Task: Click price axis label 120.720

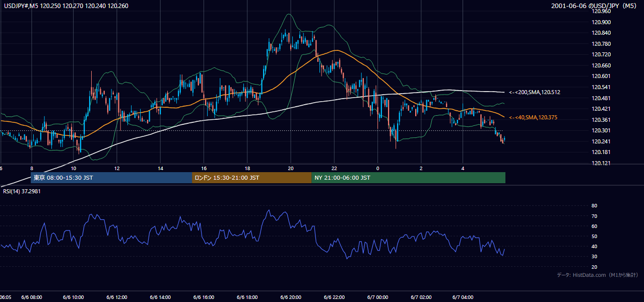Action: click(x=601, y=54)
